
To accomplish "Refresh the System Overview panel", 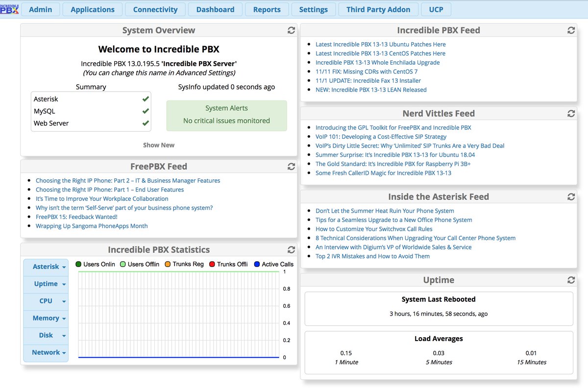I will pyautogui.click(x=291, y=30).
